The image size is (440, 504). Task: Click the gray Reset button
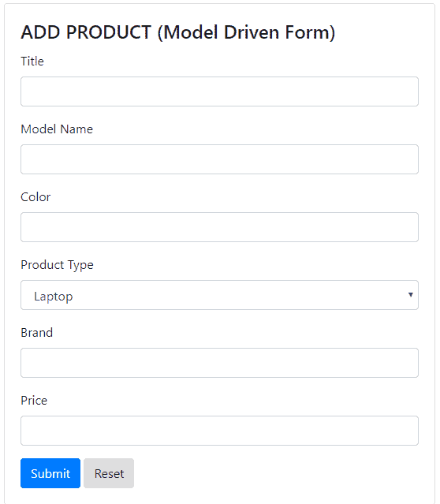(109, 473)
